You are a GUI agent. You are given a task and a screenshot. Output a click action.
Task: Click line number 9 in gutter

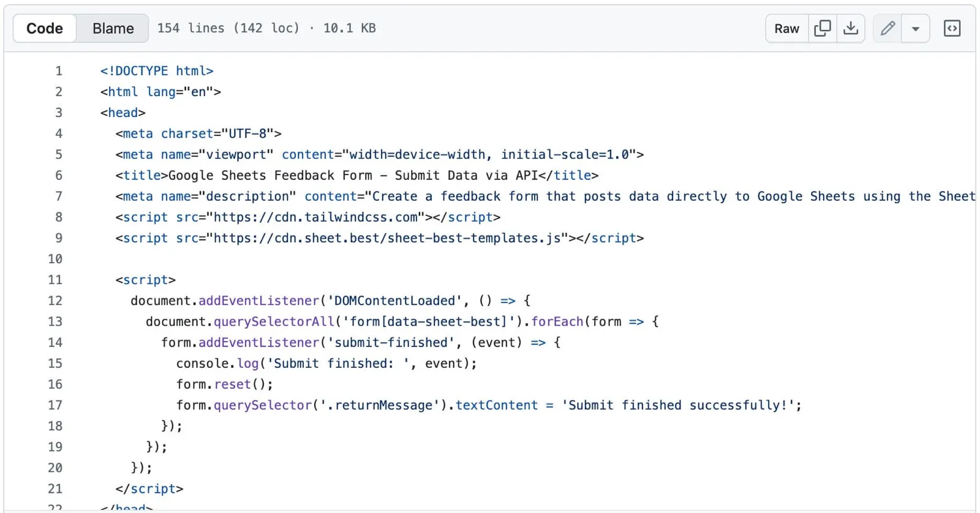(x=59, y=238)
